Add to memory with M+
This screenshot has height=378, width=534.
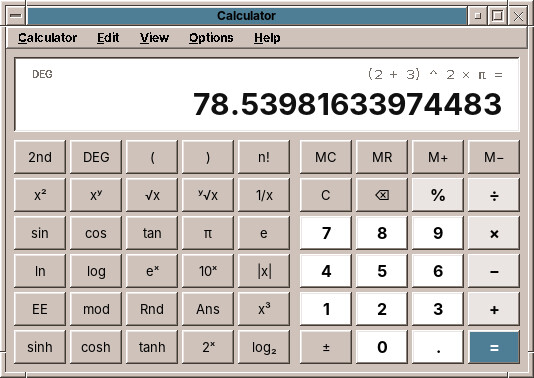coord(438,157)
